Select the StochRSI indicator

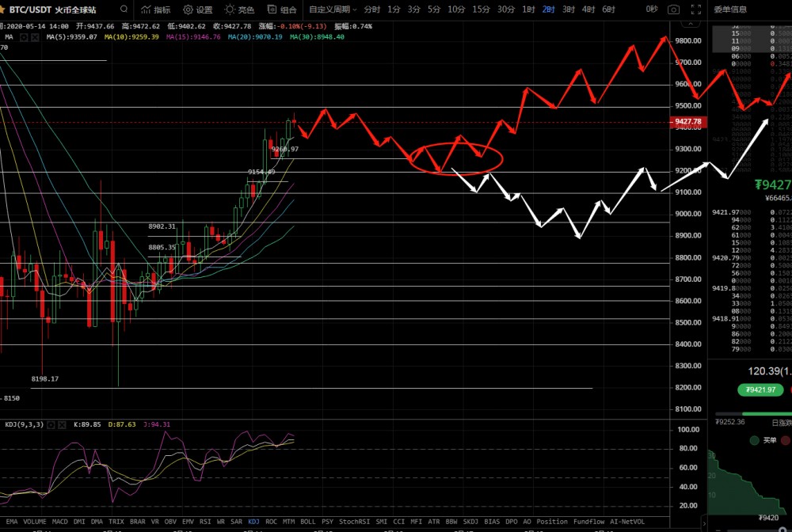[352, 522]
